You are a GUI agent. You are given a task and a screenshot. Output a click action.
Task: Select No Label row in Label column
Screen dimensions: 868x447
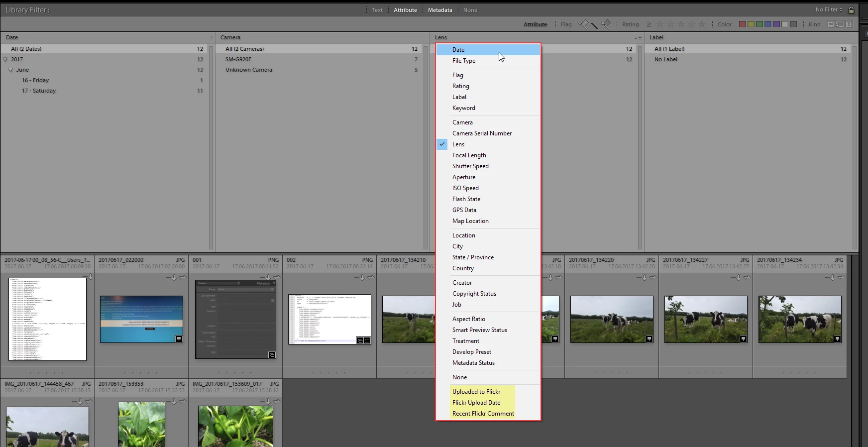(748, 59)
